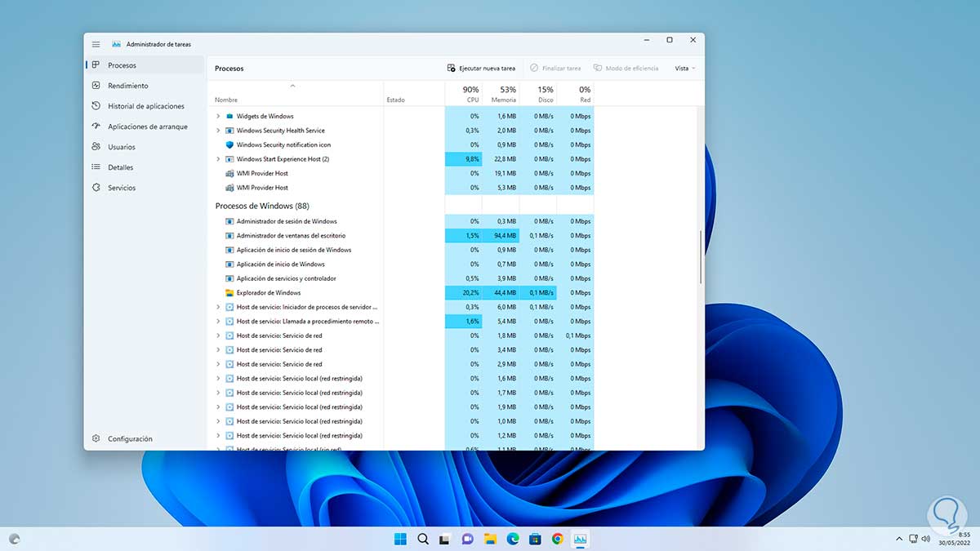Select the Explorador de Windows process
The width and height of the screenshot is (980, 551).
click(269, 293)
